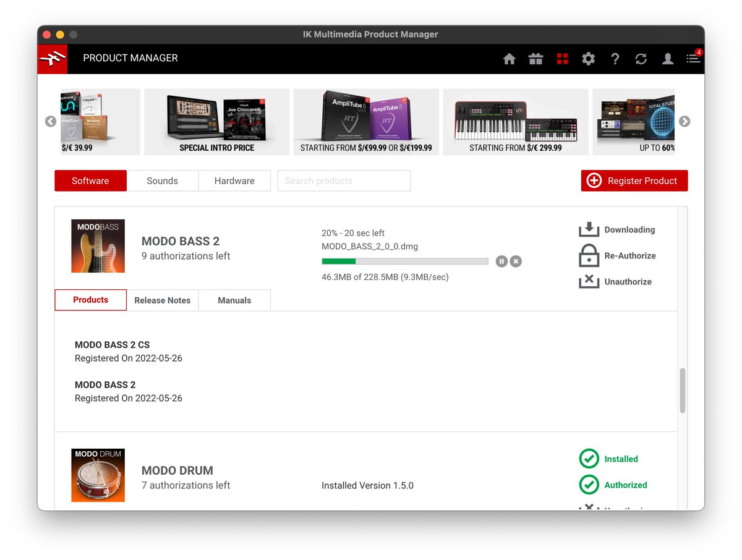Switch to the Sounds tab
742x560 pixels.
click(163, 180)
